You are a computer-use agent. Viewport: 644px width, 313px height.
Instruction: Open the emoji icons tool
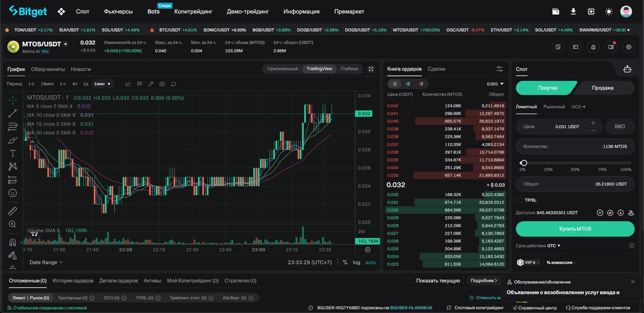click(x=13, y=193)
